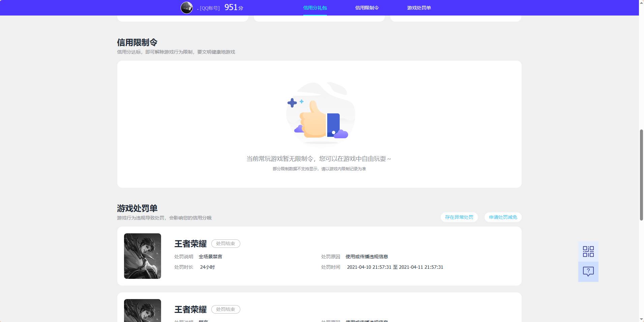The width and height of the screenshot is (644, 322).
Task: Click the 游戏处罚单 section heading
Action: pyautogui.click(x=137, y=208)
